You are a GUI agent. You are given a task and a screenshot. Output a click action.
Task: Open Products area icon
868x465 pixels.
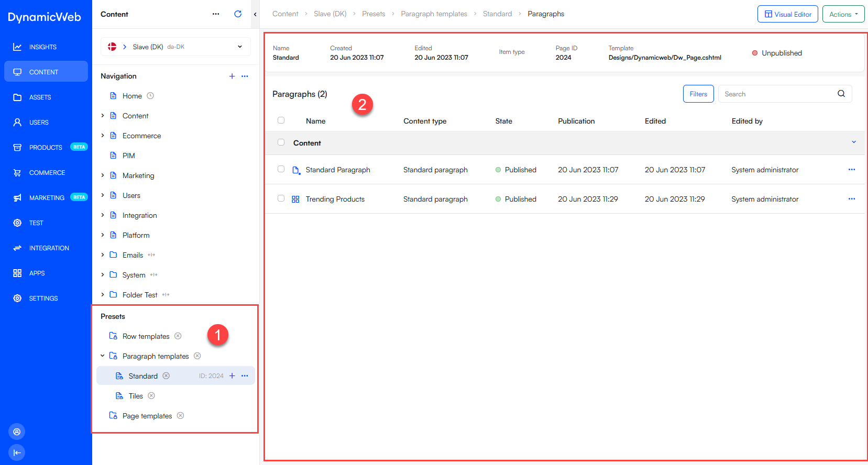tap(17, 148)
